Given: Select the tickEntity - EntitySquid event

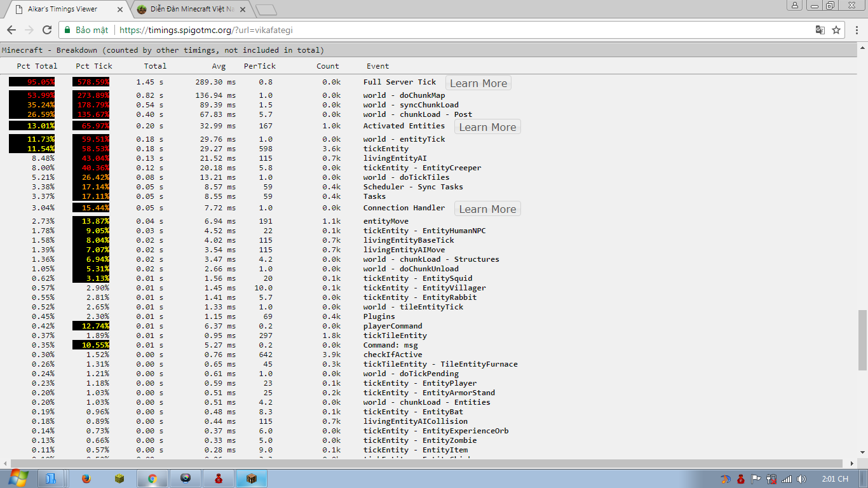Looking at the screenshot, I should [x=417, y=278].
